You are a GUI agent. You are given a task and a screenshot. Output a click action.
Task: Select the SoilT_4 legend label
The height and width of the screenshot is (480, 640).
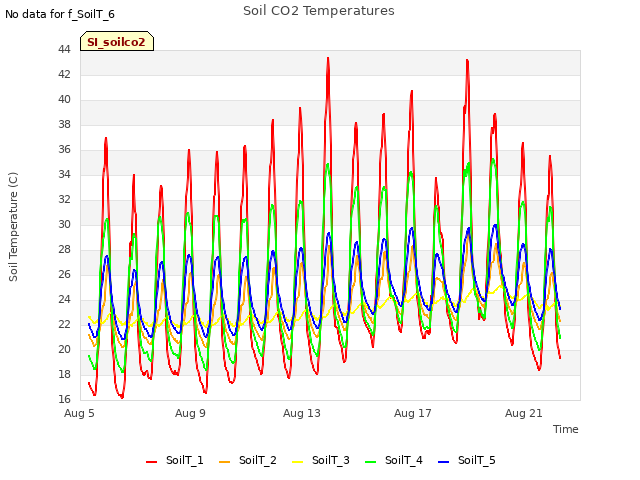[404, 460]
